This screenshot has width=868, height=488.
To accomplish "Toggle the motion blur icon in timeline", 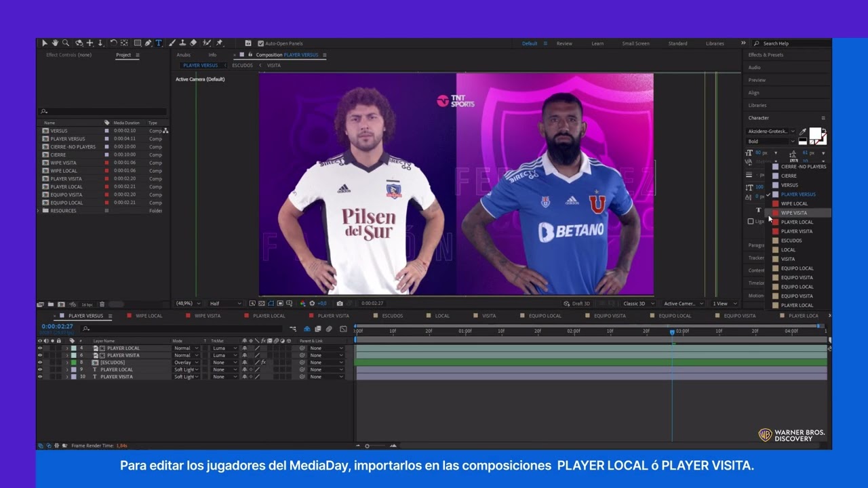I will tap(329, 329).
